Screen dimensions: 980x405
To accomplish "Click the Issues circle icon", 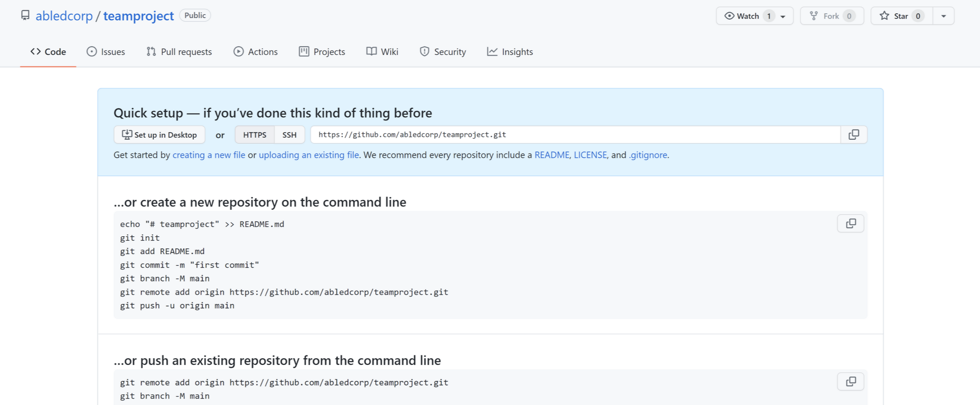I will 92,51.
